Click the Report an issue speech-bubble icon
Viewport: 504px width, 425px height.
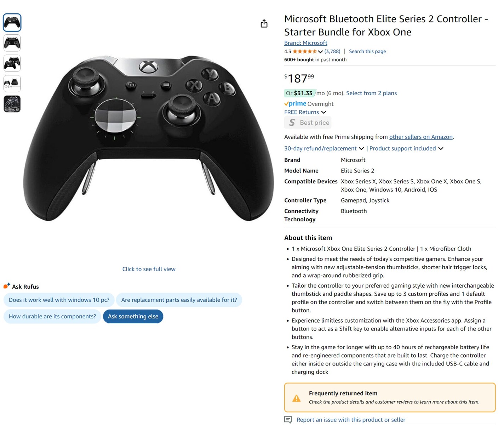(288, 420)
